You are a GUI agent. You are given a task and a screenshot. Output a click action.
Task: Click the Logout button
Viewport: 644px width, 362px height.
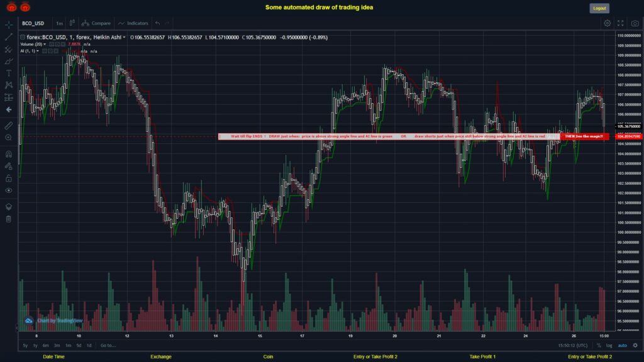(599, 8)
